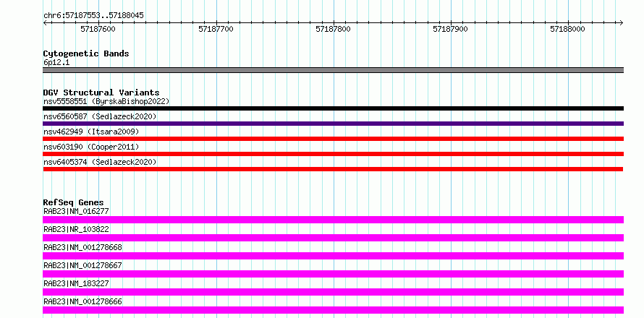Click the 57187600 ruler tick label
Viewport: 644px width, 318px height.
click(x=98, y=29)
